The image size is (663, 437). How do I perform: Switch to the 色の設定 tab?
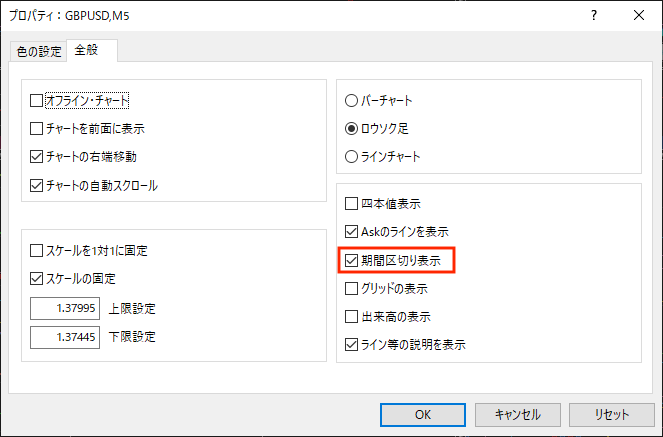point(36,52)
